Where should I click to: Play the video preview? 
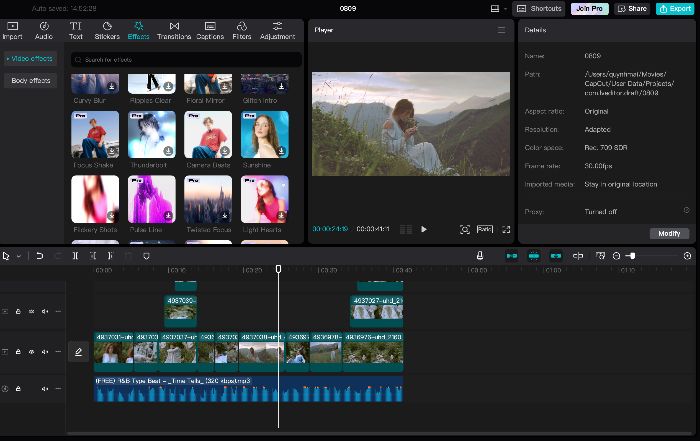pos(424,229)
